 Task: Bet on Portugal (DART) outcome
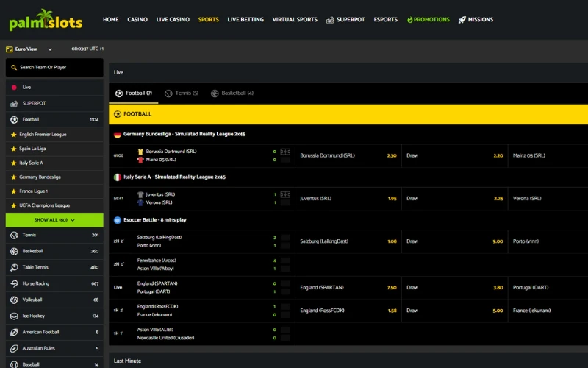pos(548,288)
